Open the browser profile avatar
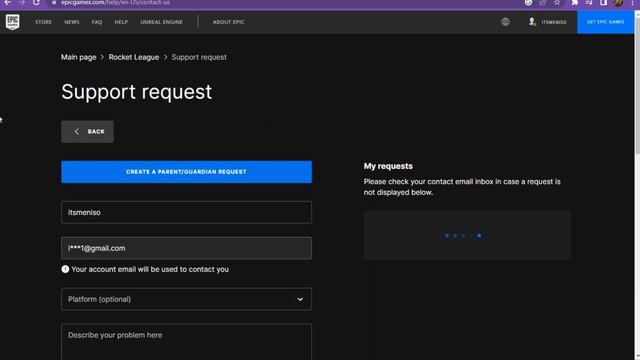The image size is (640, 360). point(618,2)
